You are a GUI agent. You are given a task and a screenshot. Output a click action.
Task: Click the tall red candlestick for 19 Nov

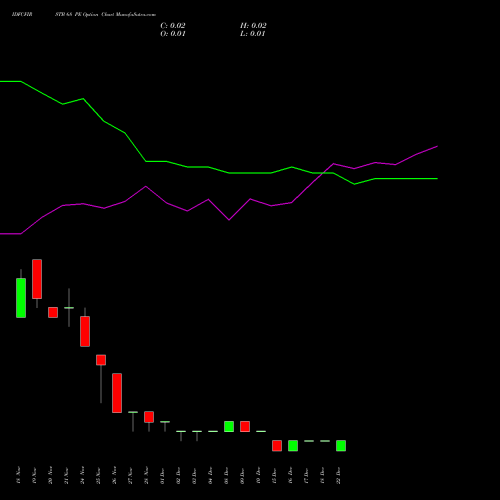pyautogui.click(x=37, y=279)
